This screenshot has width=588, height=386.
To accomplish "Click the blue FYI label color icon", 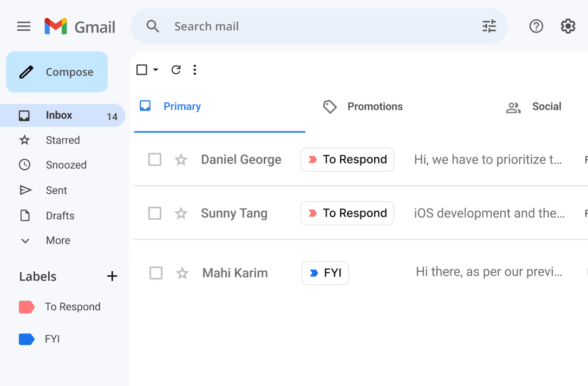I will tap(27, 339).
